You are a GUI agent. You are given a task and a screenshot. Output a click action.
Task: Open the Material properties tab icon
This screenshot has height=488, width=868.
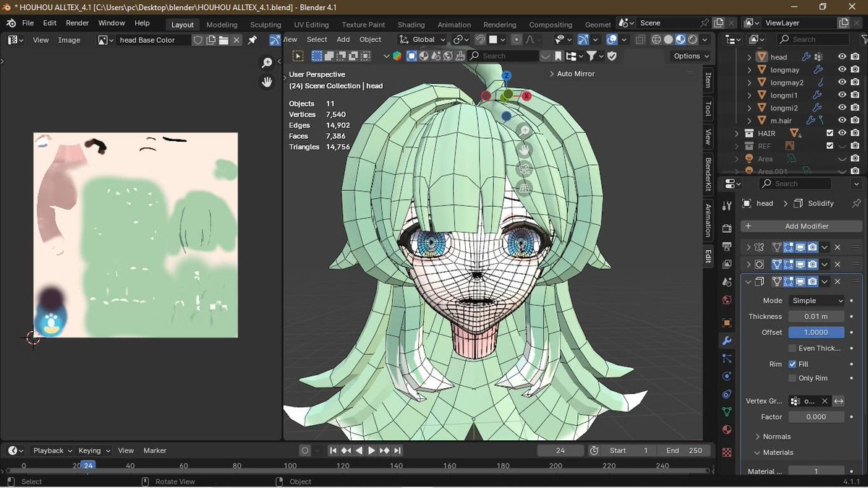(x=727, y=429)
